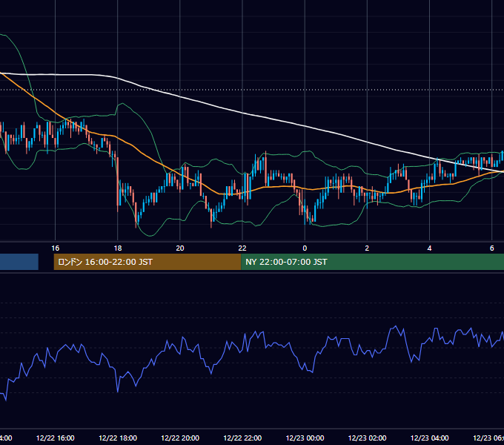Select the NY 22:00-07:00 JST session bar
Viewport: 504px width, 445px height.
[x=372, y=262]
